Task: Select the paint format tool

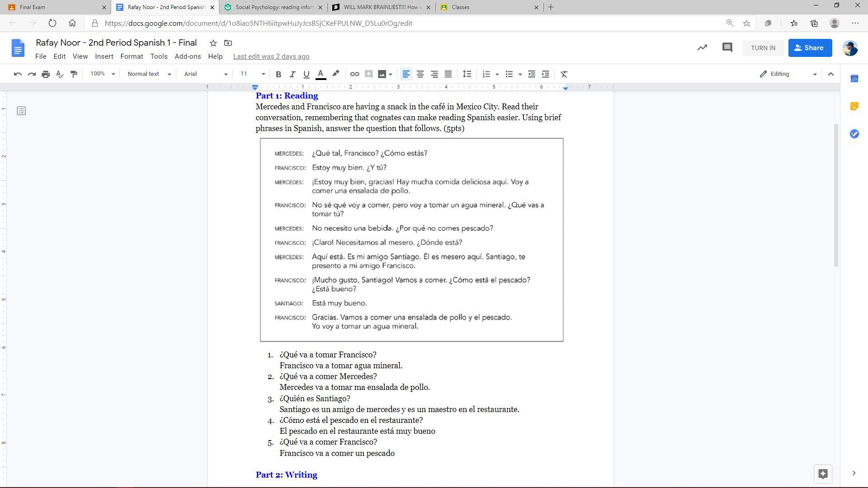Action: (x=74, y=74)
